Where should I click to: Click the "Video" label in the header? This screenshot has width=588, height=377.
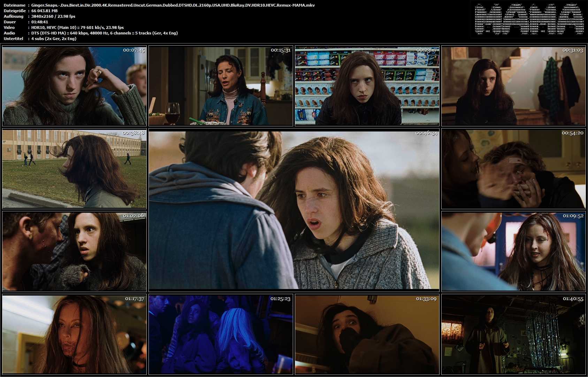(9, 28)
